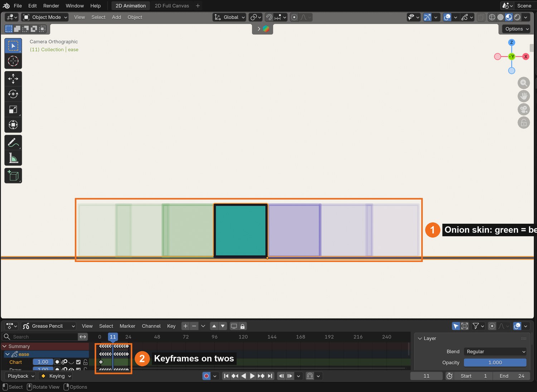Click the Z axis on the navigation gizmo
The width and height of the screenshot is (537, 392).
tap(512, 43)
